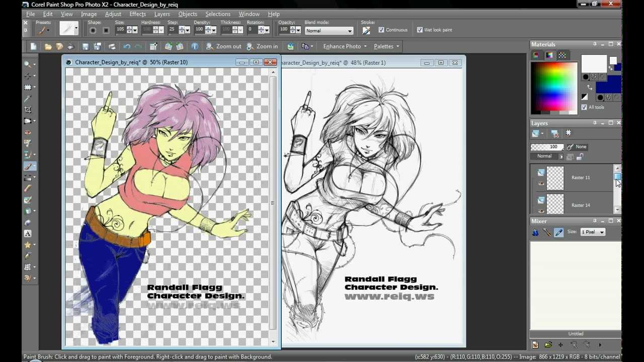Screen dimensions: 644x362
Task: Open Enhance Photo dropdown
Action: point(345,46)
